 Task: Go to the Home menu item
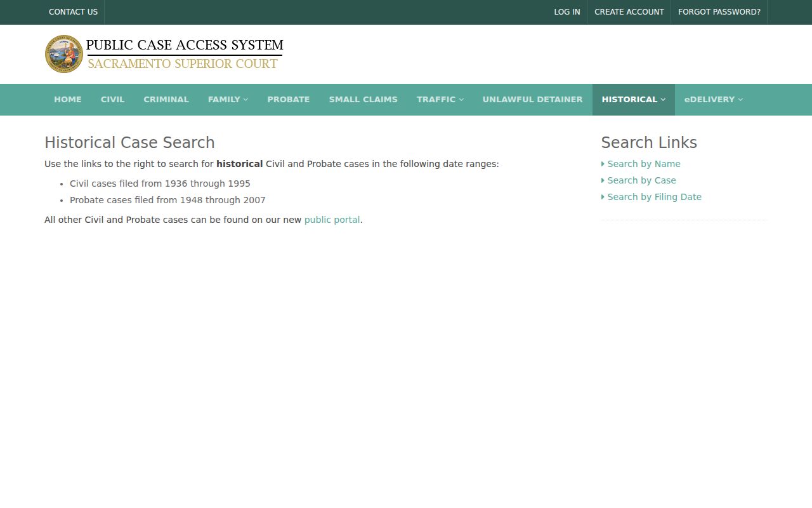point(68,100)
